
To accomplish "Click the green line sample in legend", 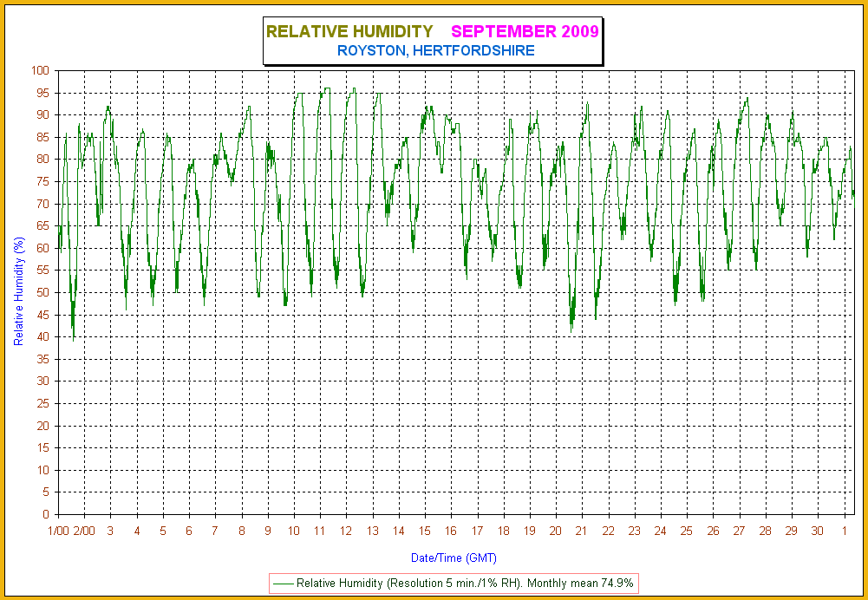I will (x=283, y=584).
